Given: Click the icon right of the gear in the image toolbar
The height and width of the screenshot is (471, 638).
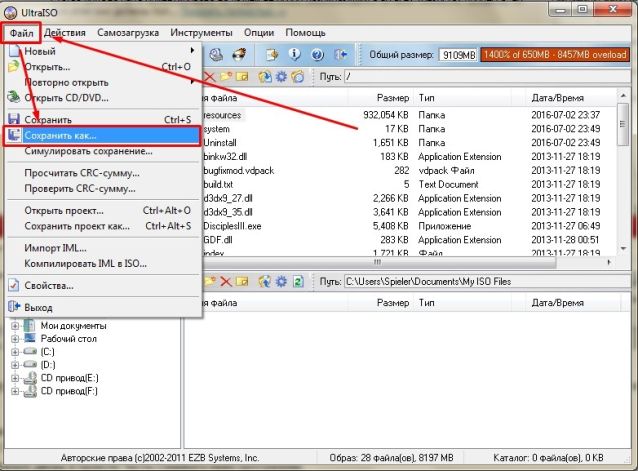Looking at the screenshot, I should (x=298, y=76).
